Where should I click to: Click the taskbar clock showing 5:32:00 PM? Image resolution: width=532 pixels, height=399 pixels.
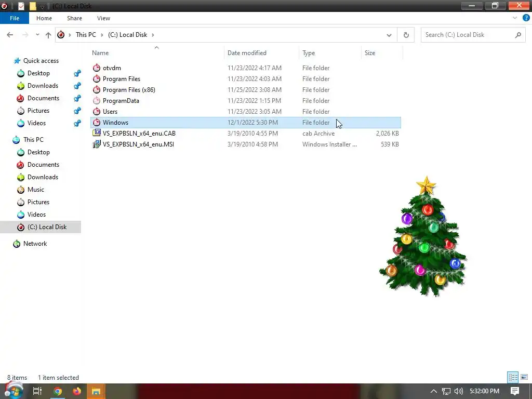coord(484,391)
